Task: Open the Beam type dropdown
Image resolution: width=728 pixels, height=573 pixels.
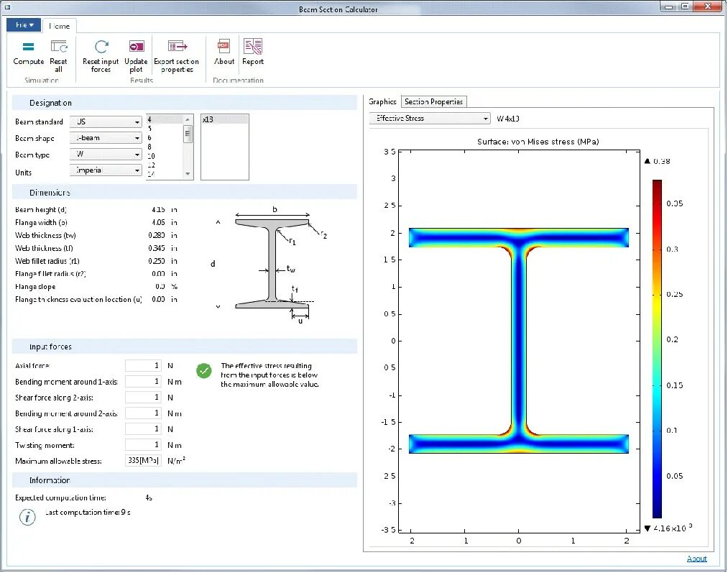Action: point(106,154)
